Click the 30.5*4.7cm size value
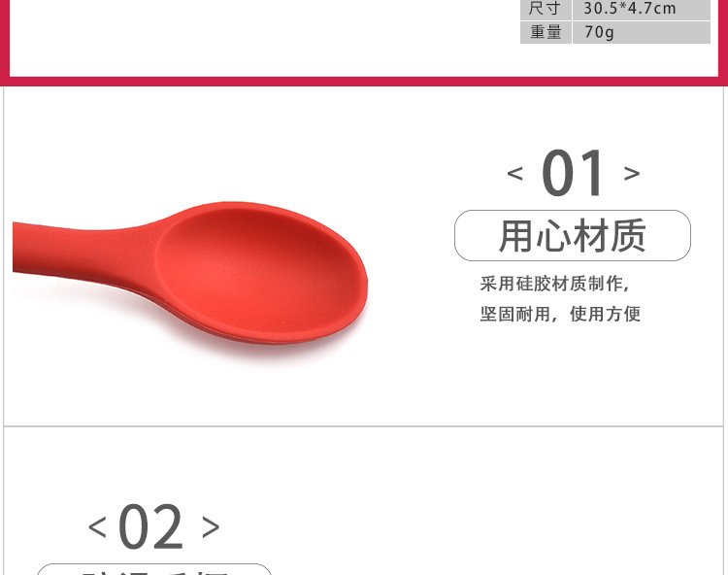 (x=630, y=9)
